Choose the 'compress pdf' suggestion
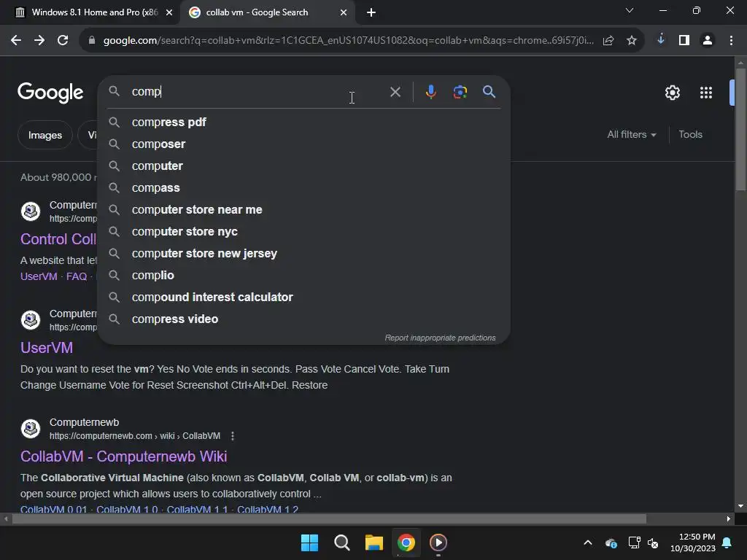The width and height of the screenshot is (747, 560). [304, 122]
